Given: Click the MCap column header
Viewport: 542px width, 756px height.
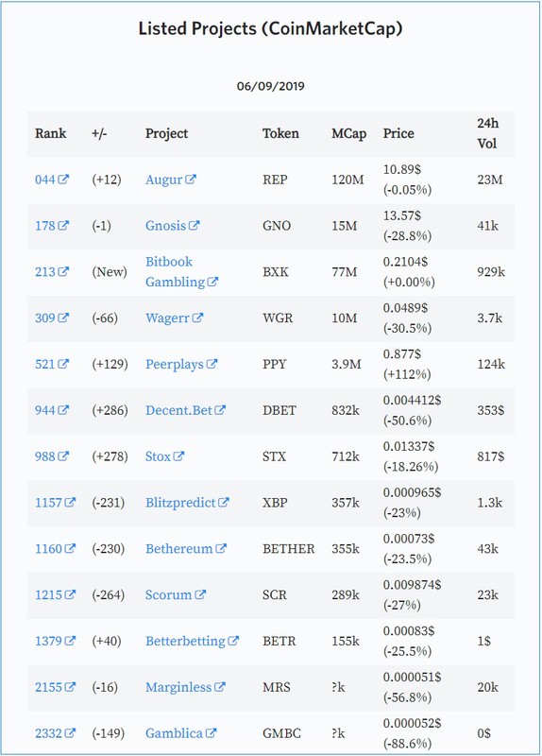Looking at the screenshot, I should [x=348, y=133].
